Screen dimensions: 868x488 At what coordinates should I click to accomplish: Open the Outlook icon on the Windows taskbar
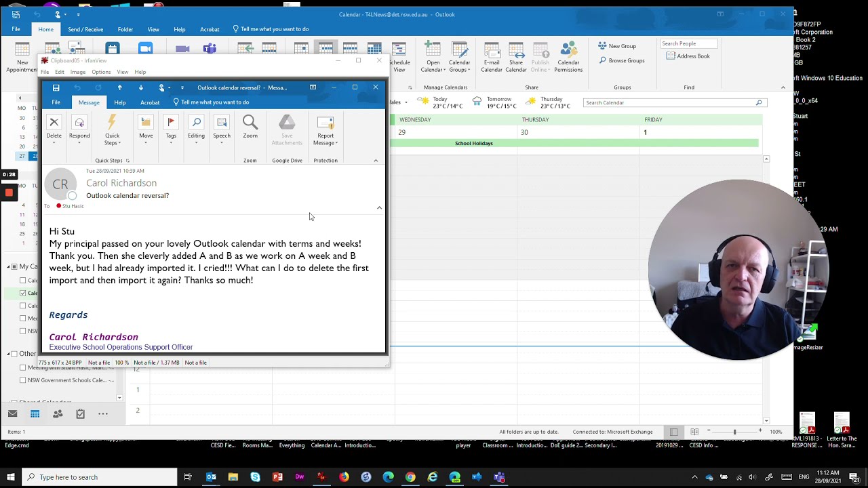pyautogui.click(x=211, y=477)
